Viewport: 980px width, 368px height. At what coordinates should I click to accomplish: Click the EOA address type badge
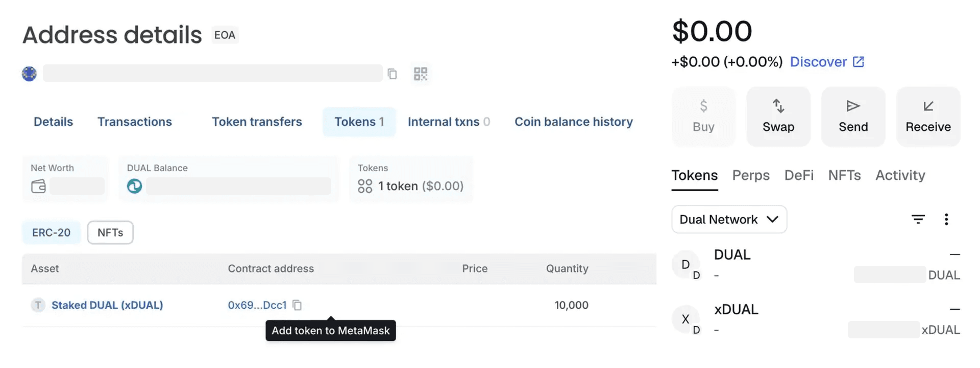click(225, 35)
